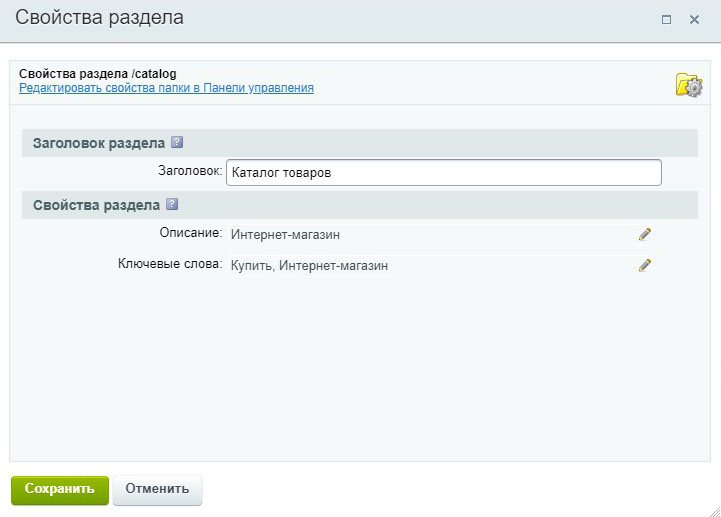This screenshot has width=721, height=517.
Task: Open help for Свойства раздела section
Action: [172, 204]
